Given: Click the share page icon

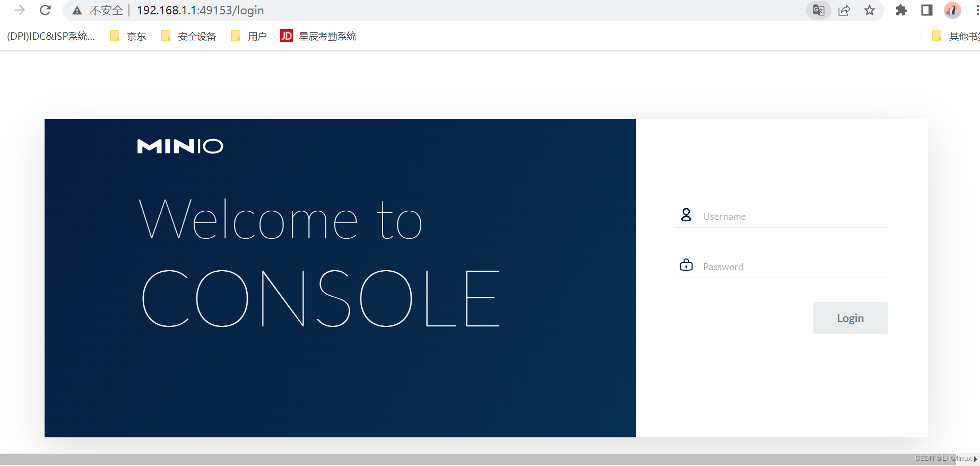Looking at the screenshot, I should coord(844,10).
